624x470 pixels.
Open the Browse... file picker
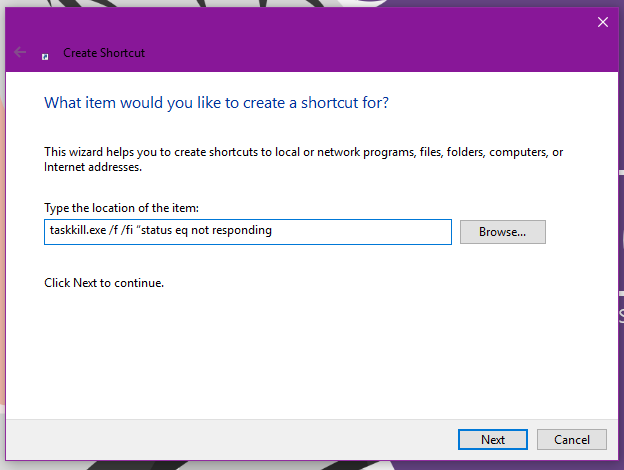click(503, 232)
